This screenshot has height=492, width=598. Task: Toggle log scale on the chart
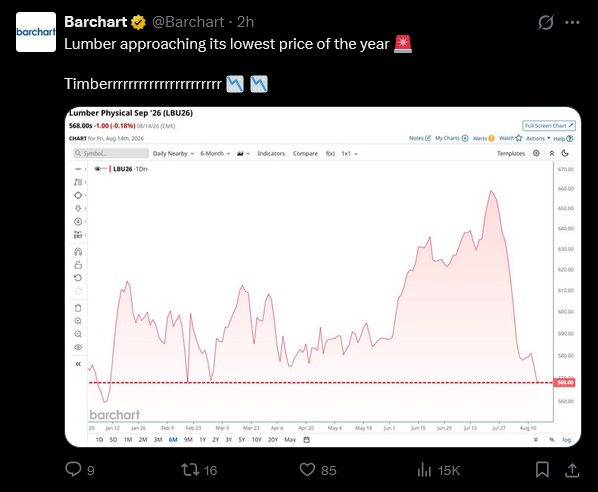click(566, 440)
